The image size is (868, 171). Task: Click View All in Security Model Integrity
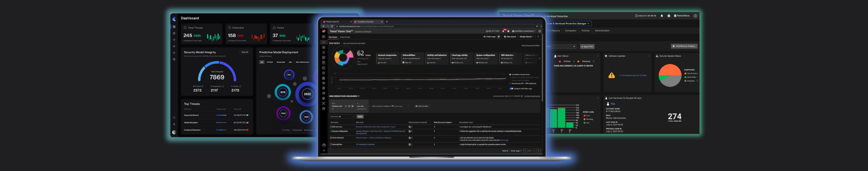245,52
